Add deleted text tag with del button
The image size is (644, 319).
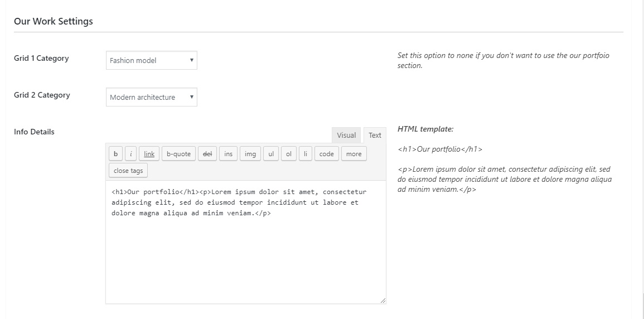tap(207, 154)
